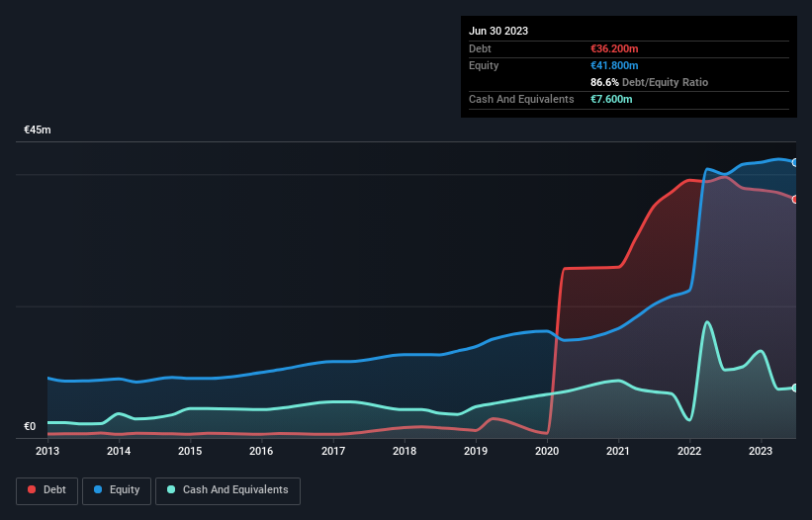Image resolution: width=812 pixels, height=520 pixels.
Task: Click the tooltip Debt row label
Action: click(480, 48)
